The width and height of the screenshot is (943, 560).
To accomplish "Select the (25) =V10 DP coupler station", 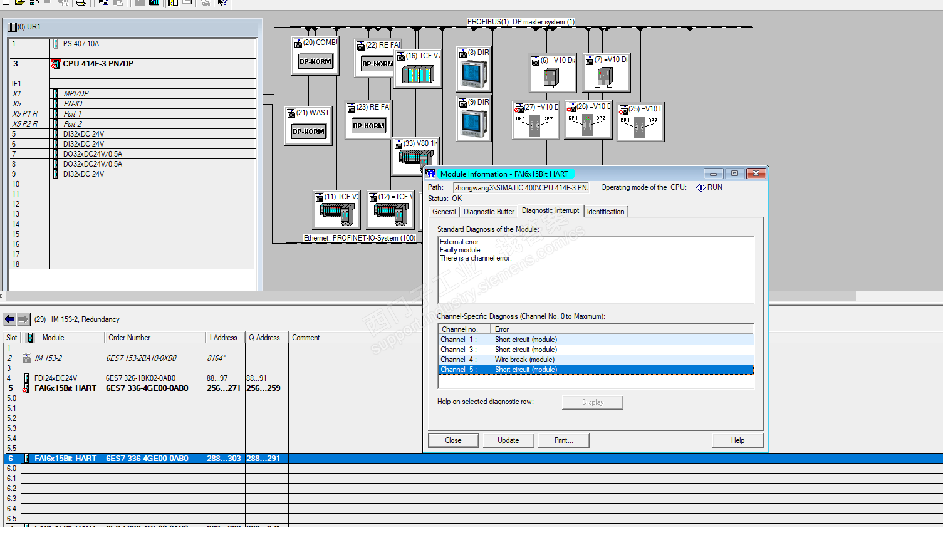I will (x=640, y=122).
